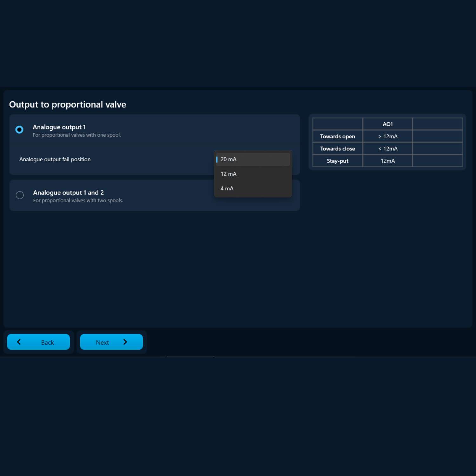Viewport: 476px width, 476px height.
Task: Click the 'Output to proportional valve' heading
Action: pos(68,104)
